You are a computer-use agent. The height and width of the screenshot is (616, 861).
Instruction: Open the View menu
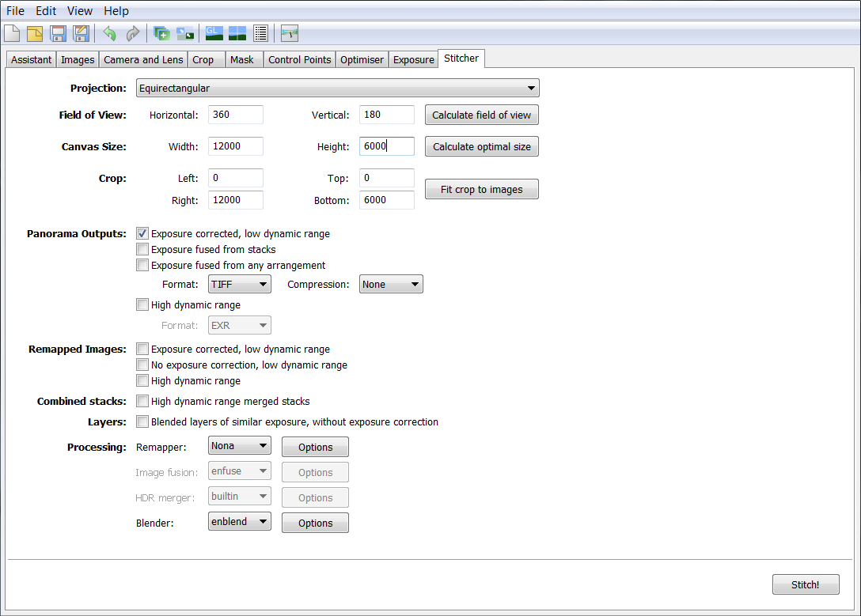80,10
